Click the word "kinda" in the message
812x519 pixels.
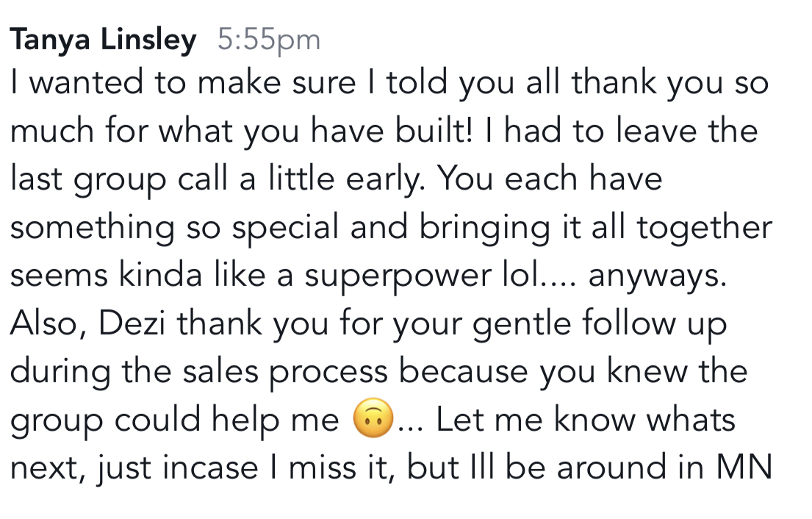(x=160, y=275)
